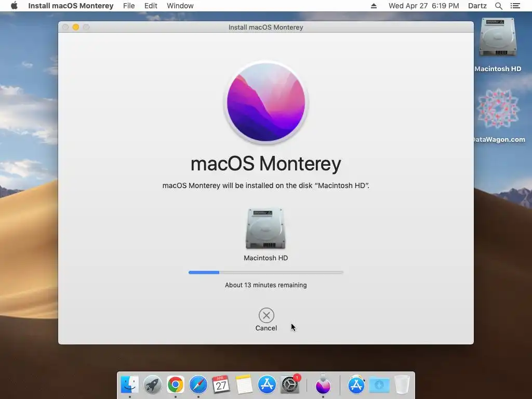Open the Apple menu
The height and width of the screenshot is (399, 532).
tap(14, 6)
